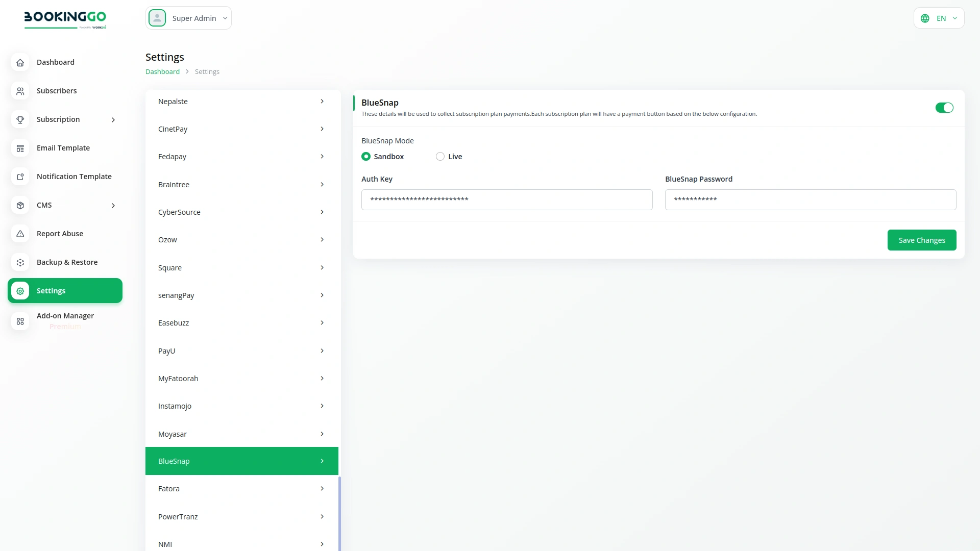The width and height of the screenshot is (980, 551).
Task: Disable the BlueSnap payment toggle
Action: 944,108
